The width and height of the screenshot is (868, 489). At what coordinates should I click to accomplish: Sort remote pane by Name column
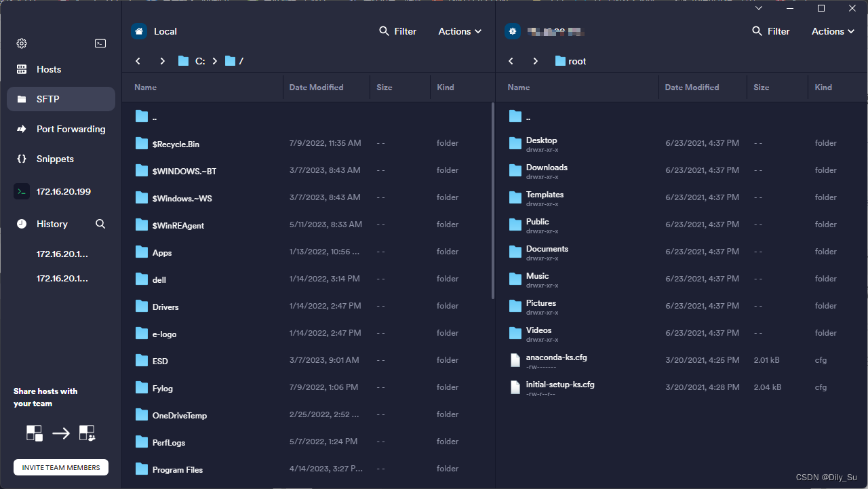point(519,87)
